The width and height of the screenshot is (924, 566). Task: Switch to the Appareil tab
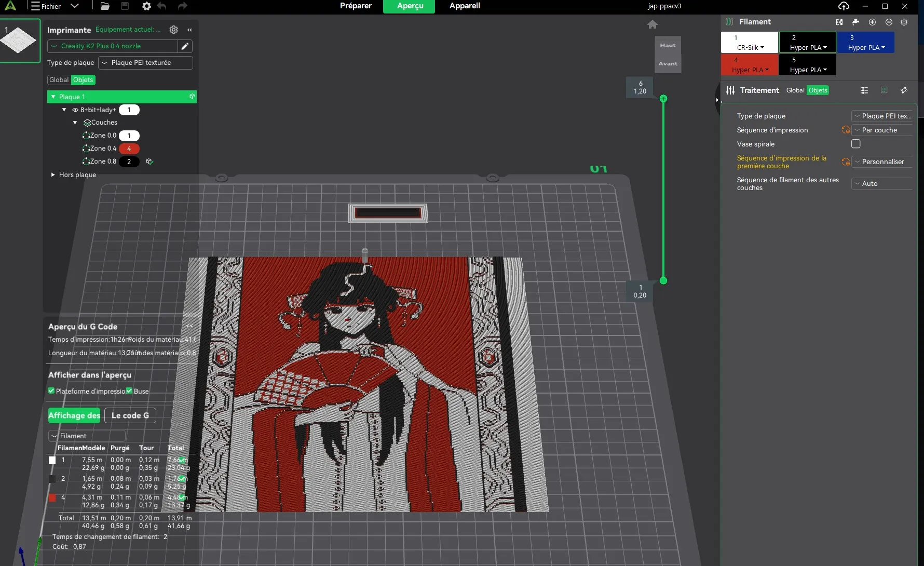click(x=465, y=6)
